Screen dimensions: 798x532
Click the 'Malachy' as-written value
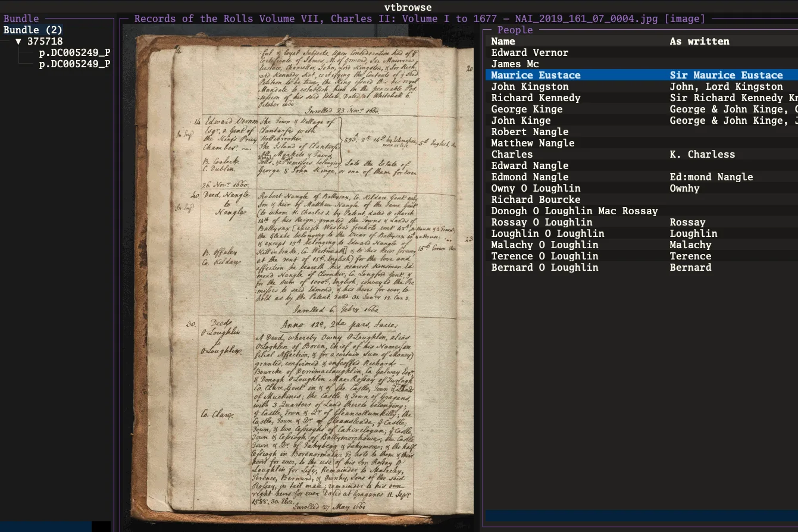(690, 245)
